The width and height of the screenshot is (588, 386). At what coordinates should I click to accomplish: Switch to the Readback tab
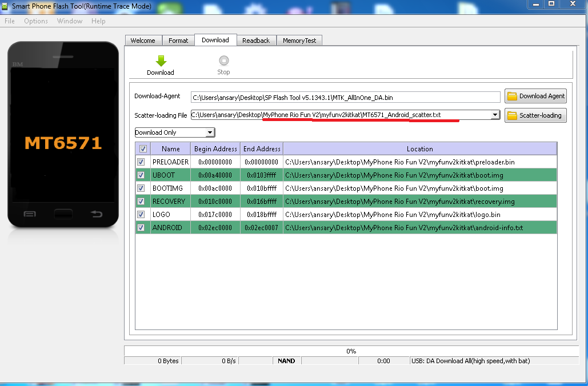coord(256,41)
